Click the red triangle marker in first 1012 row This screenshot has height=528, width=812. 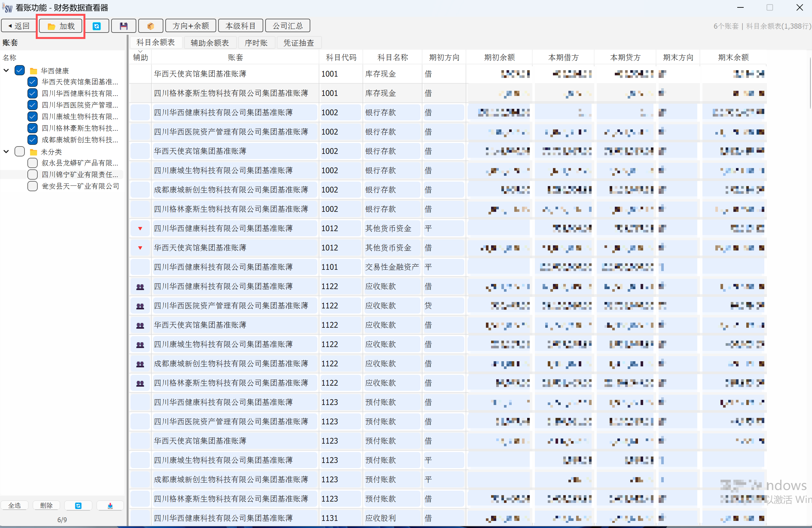point(140,228)
